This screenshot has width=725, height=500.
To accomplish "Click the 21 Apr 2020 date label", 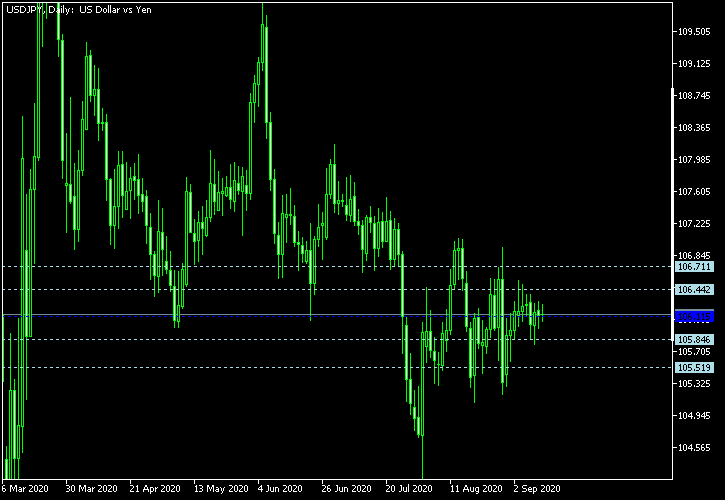I will pos(155,488).
